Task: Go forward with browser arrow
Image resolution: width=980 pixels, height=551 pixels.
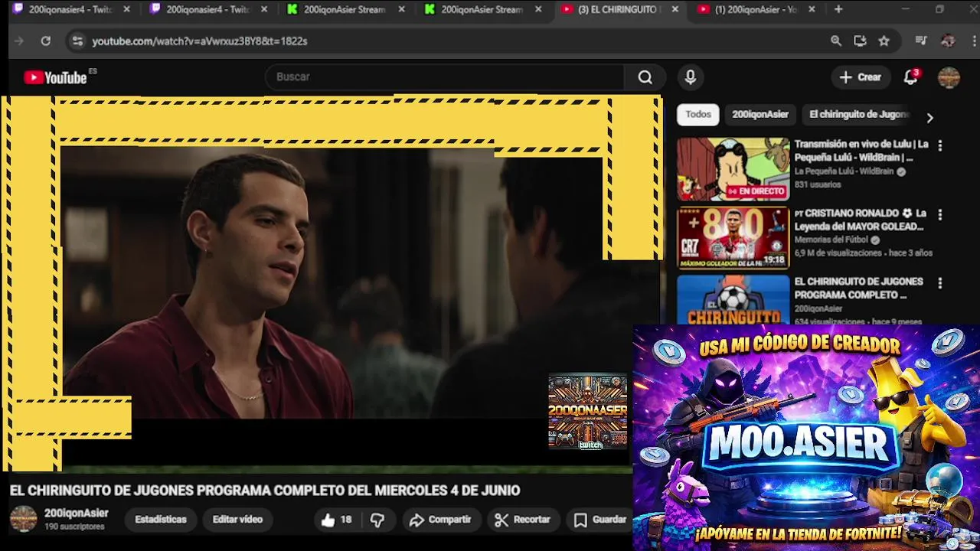Action: coord(19,41)
